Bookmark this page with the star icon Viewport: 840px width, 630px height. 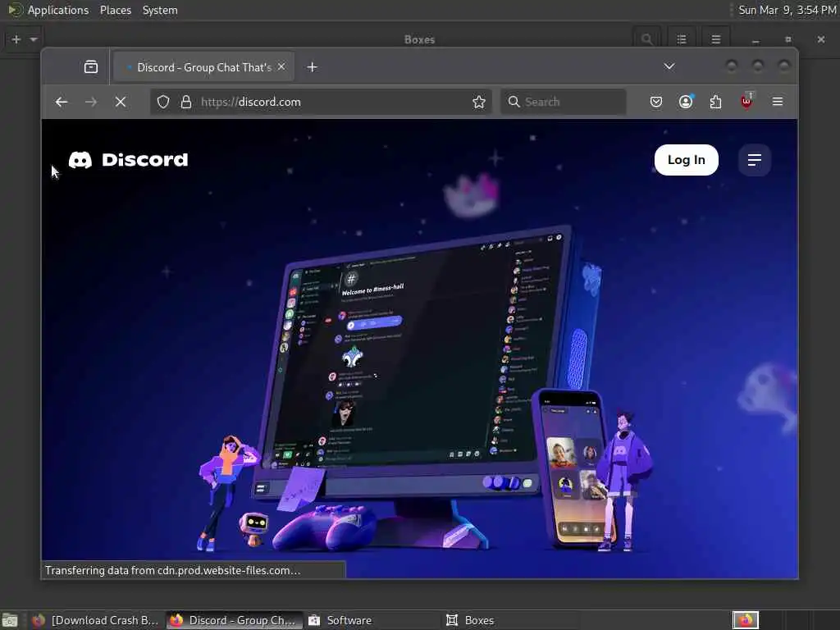click(479, 102)
